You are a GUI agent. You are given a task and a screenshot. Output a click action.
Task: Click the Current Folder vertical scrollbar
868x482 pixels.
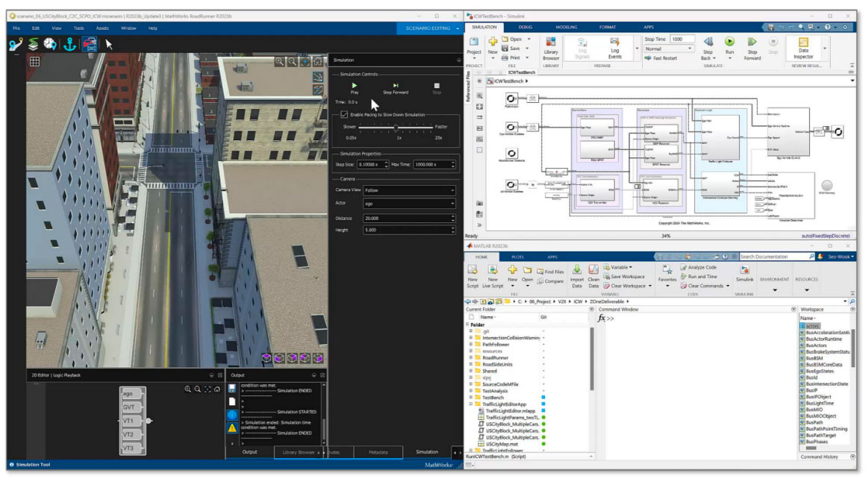[x=592, y=359]
